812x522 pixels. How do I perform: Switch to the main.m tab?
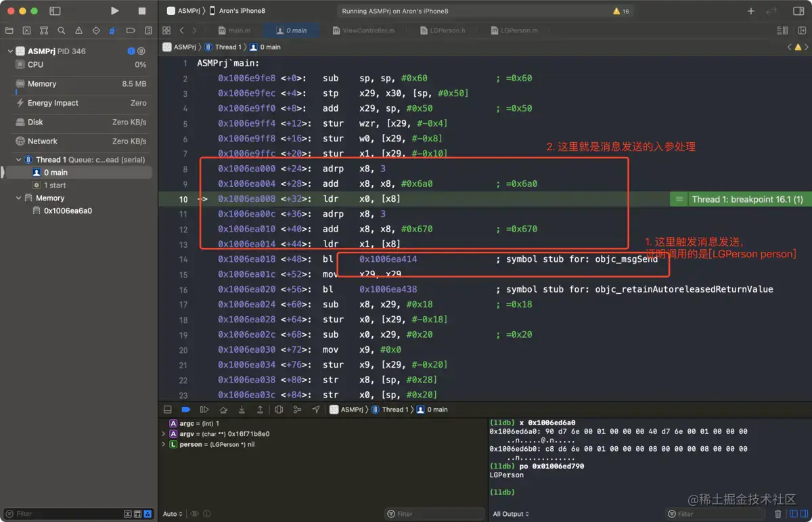234,30
